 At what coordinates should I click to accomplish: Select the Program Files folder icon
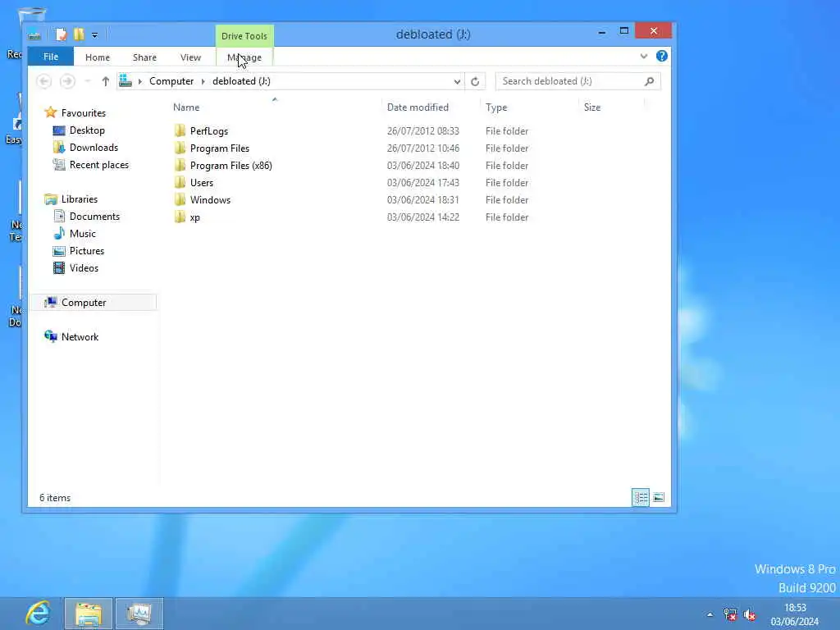pos(180,148)
